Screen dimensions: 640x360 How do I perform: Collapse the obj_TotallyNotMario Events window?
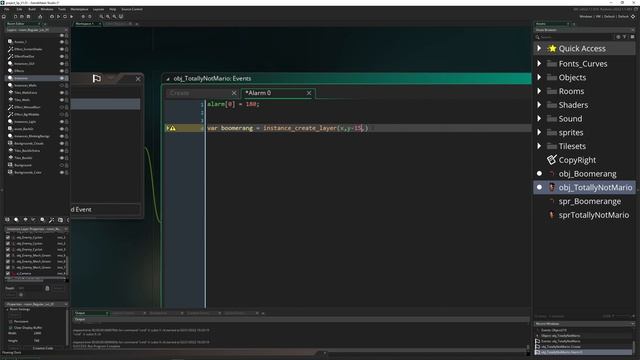(168, 79)
